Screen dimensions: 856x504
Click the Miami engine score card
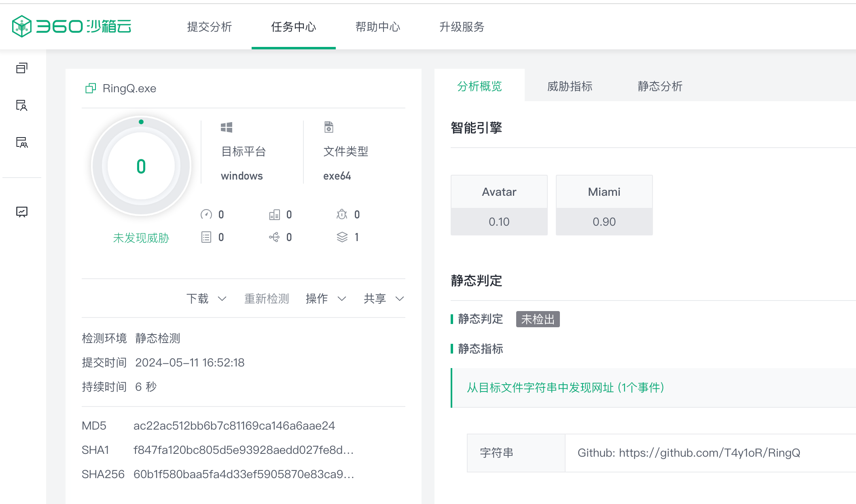tap(604, 205)
